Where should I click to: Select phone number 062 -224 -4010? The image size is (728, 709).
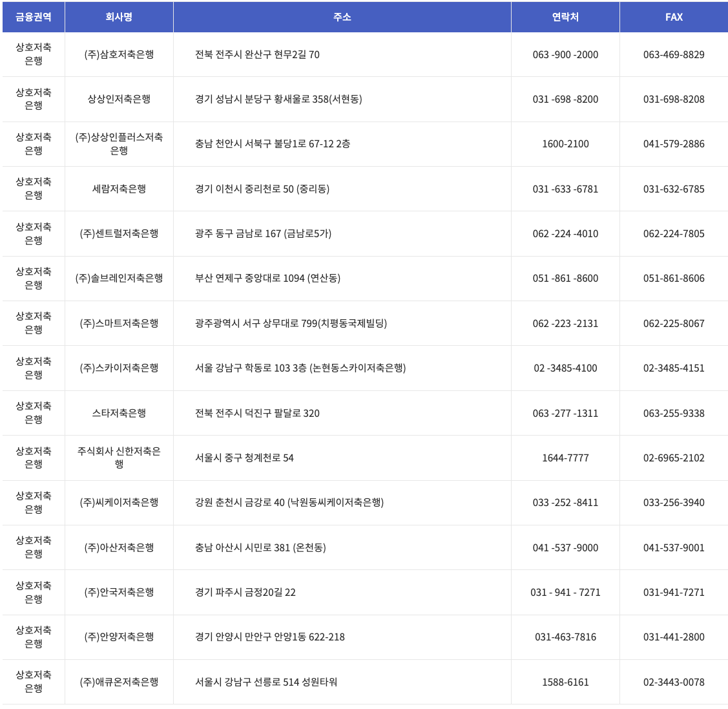pos(565,233)
